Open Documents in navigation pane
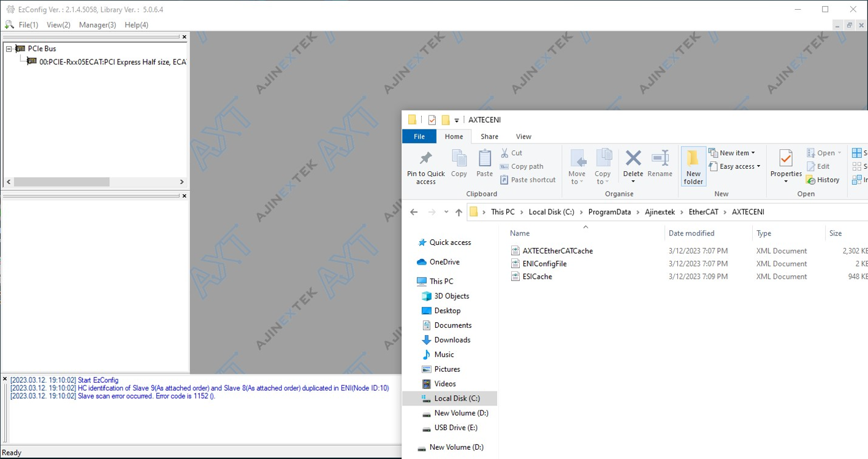The image size is (868, 459). tap(453, 325)
